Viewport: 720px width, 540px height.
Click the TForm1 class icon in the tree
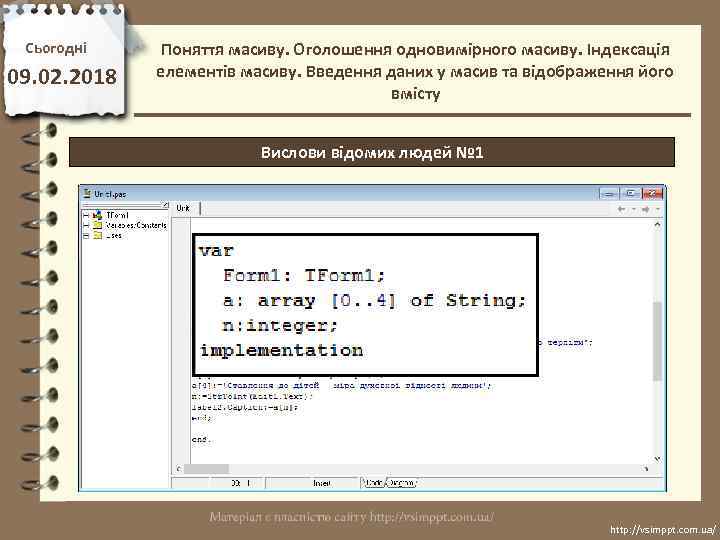coord(97,215)
